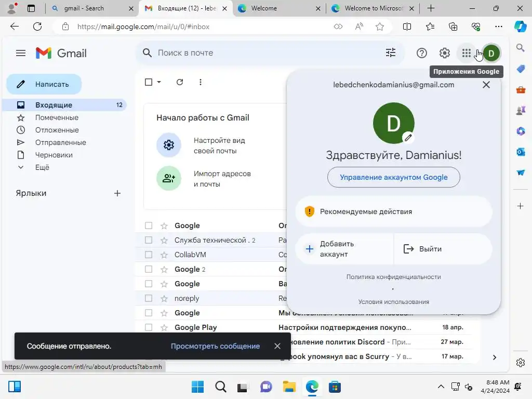The image size is (532, 399).
Task: Toggle the select-all messages checkbox
Action: (x=149, y=82)
